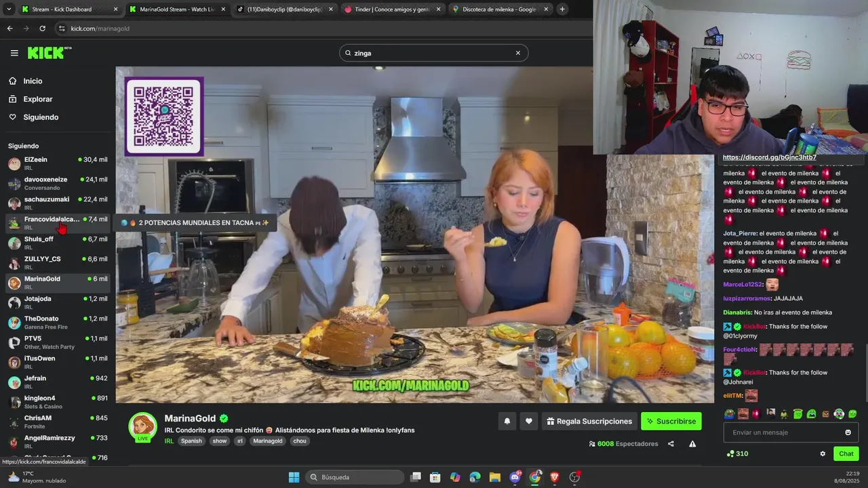868x488 pixels.
Task: Open Siguiendo in the sidebar
Action: point(41,117)
